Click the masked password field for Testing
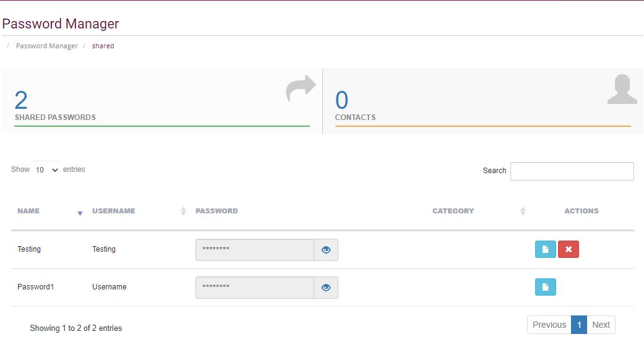This screenshot has width=644, height=355. (x=255, y=250)
